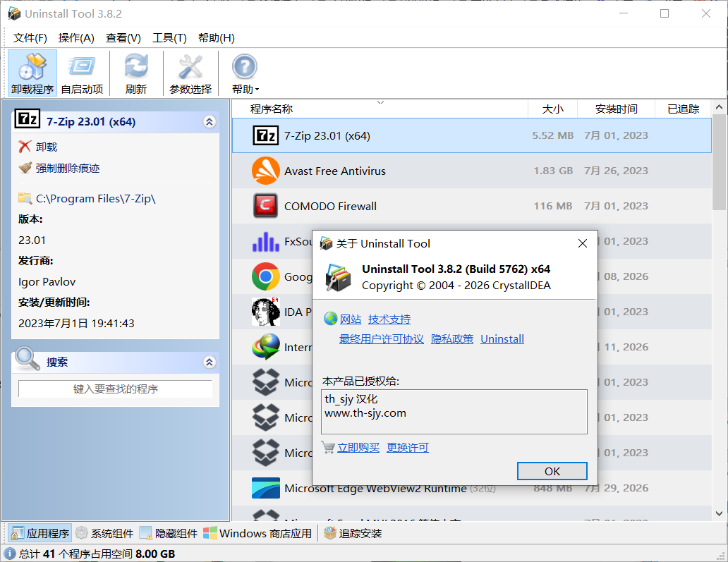Collapse the 搜索 search panel
Viewport: 728px width, 562px height.
point(210,362)
